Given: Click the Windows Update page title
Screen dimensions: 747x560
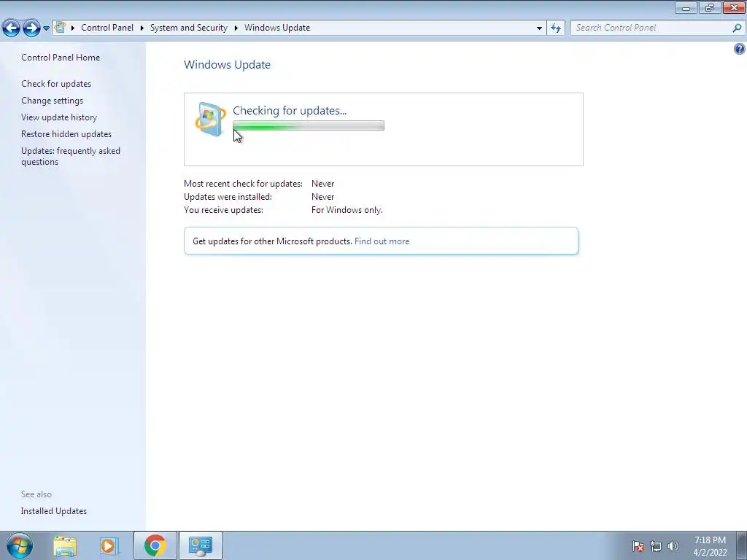Looking at the screenshot, I should 228,65.
